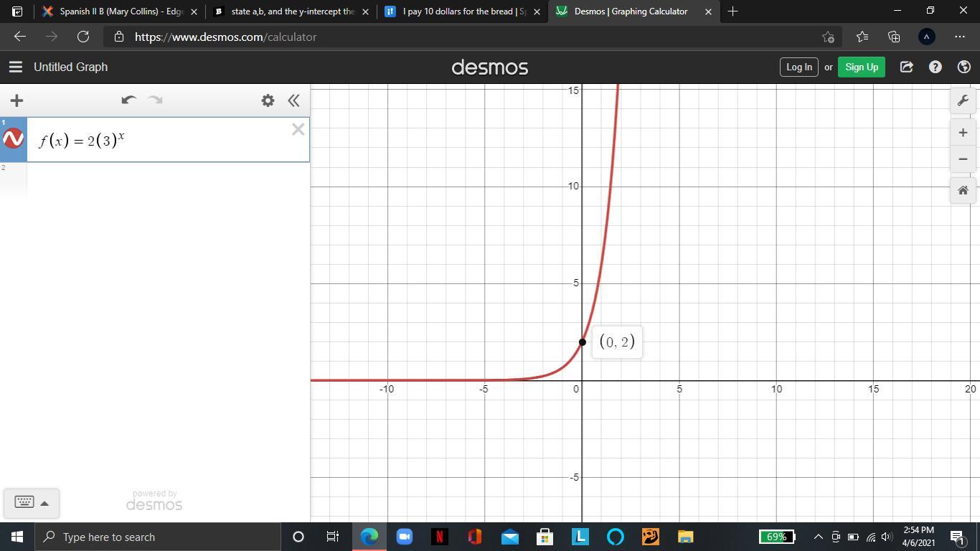Reset graph to default viewport

(x=963, y=191)
